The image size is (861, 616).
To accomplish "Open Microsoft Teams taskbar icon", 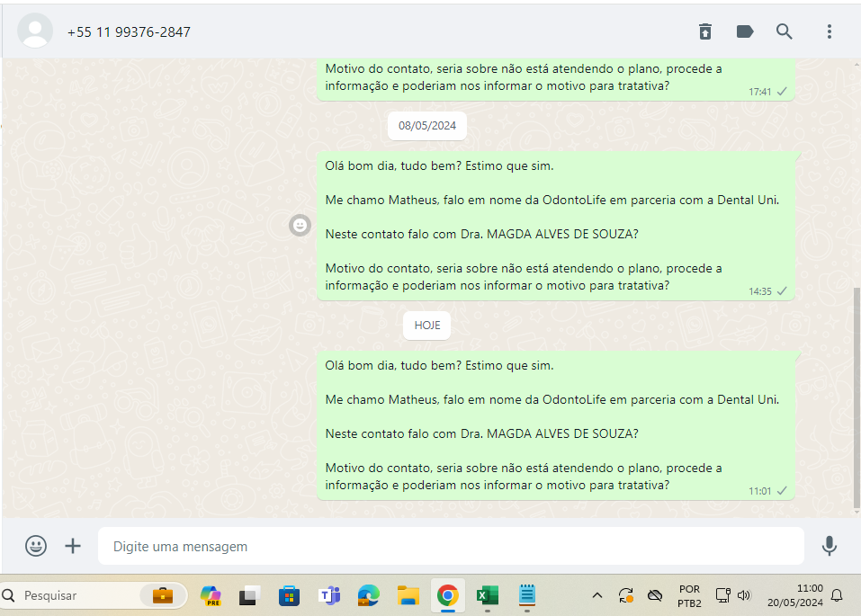I will click(329, 595).
